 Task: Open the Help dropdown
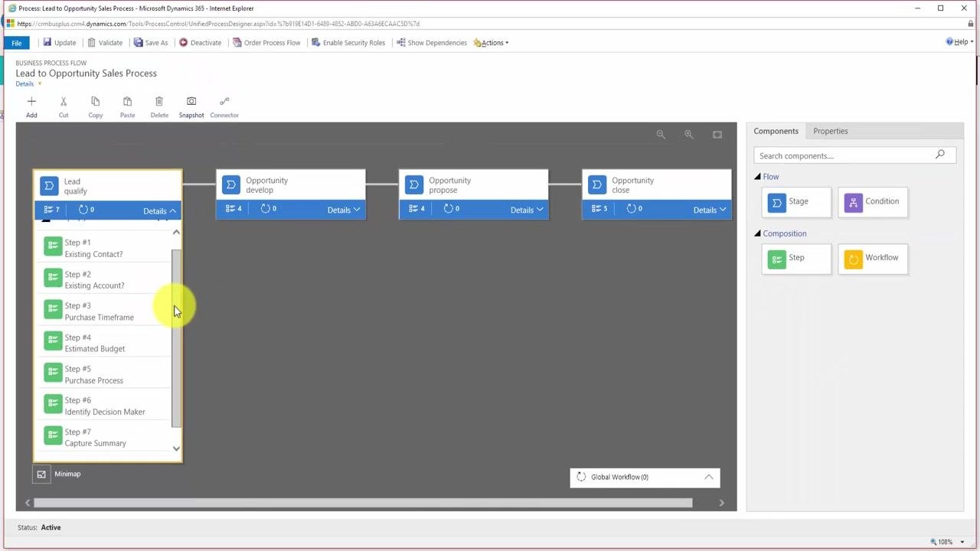click(x=959, y=42)
